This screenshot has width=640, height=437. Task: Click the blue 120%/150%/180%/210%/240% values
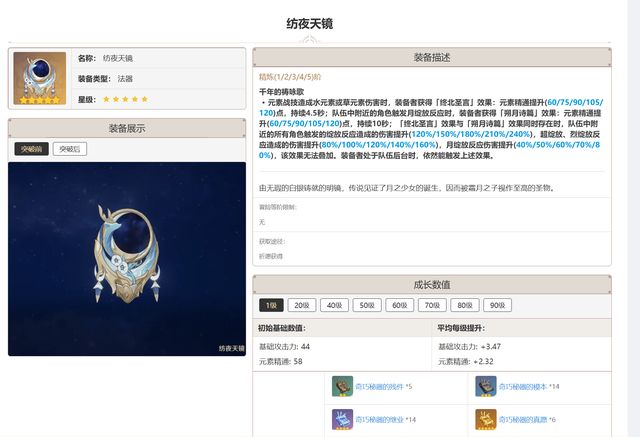click(471, 134)
